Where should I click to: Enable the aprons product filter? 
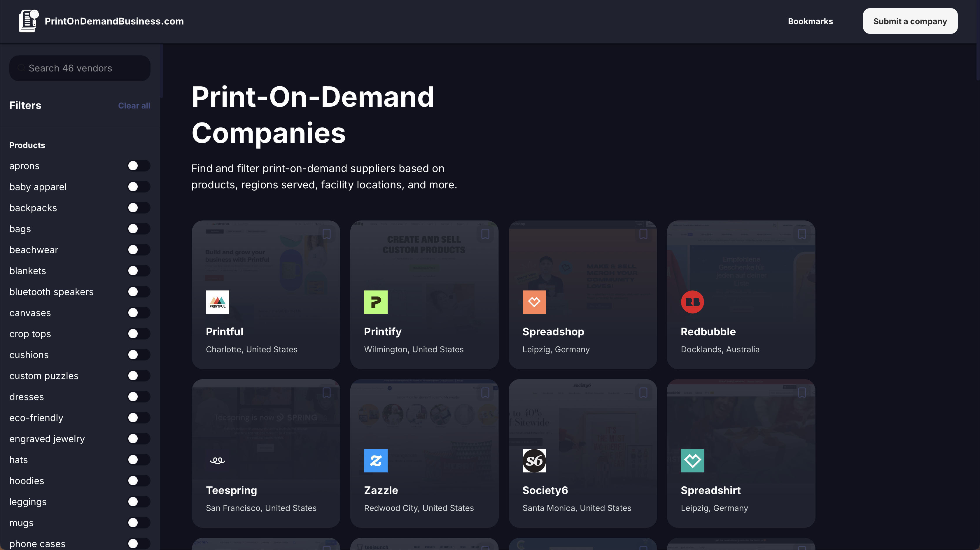pyautogui.click(x=139, y=166)
